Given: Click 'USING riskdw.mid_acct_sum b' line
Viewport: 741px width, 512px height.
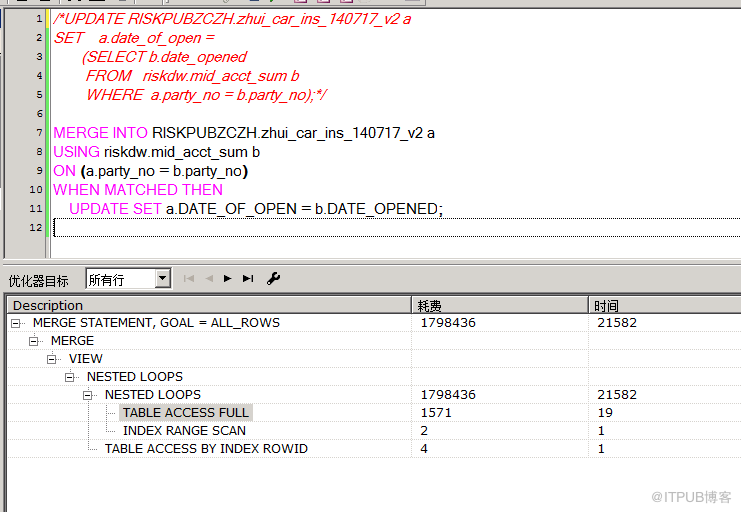Looking at the screenshot, I should point(156,152).
